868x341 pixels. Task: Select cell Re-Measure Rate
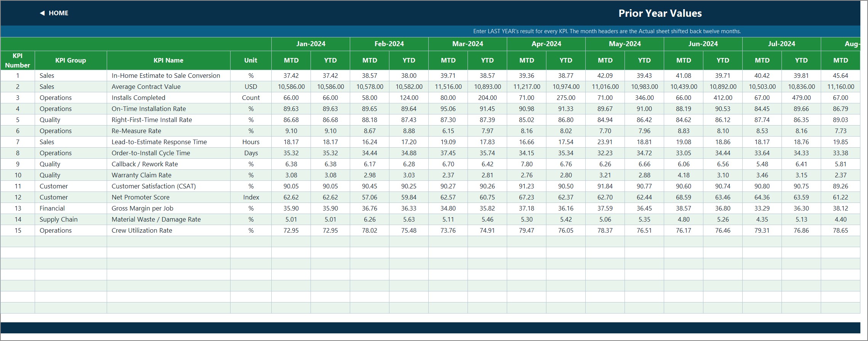point(168,131)
